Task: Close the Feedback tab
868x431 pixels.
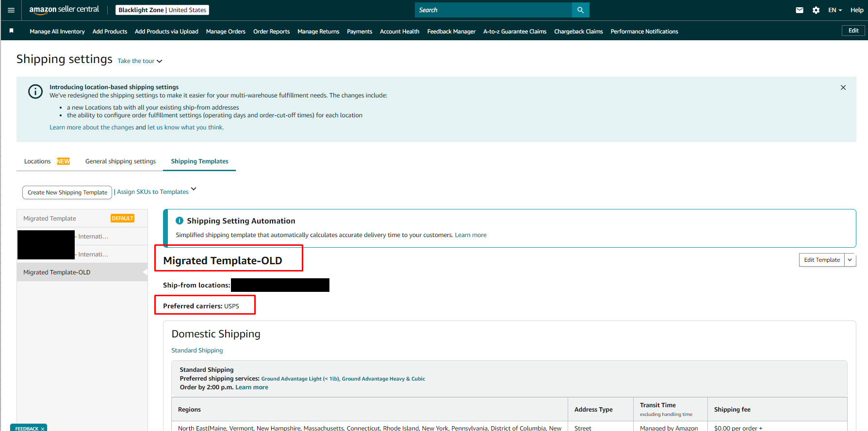Action: [43, 429]
